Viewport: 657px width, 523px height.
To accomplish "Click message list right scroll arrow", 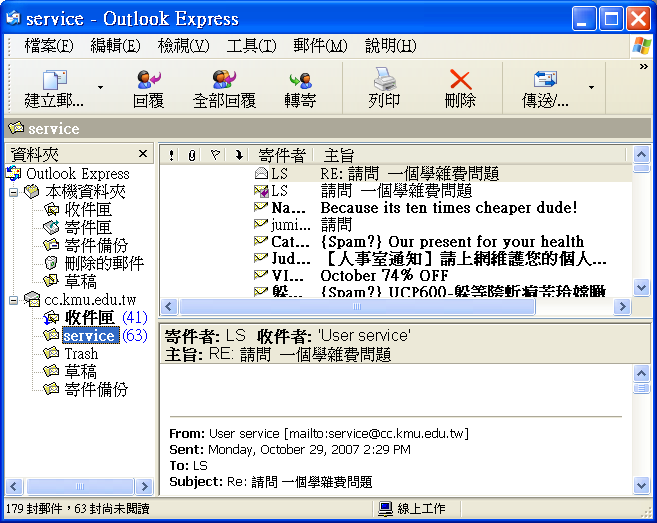I will 622,307.
